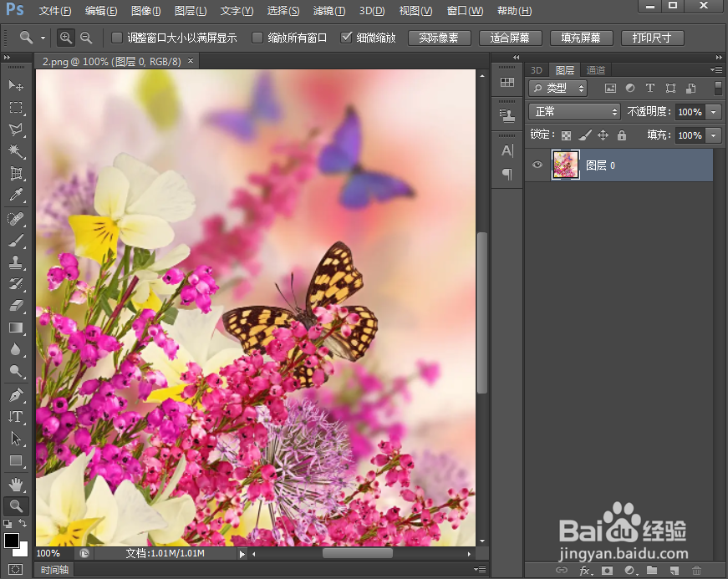Enable 缩放所有窗口 checkbox
Image resolution: width=728 pixels, height=579 pixels.
tap(257, 38)
